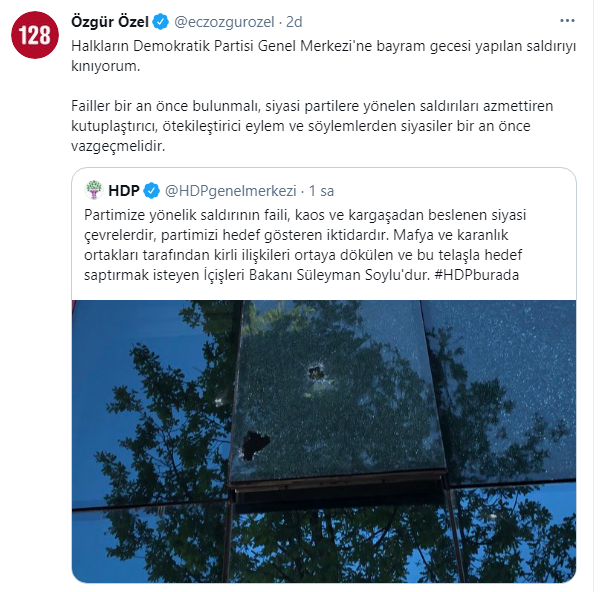
Task: Click the small upper bullet hole in photo
Action: [x=316, y=373]
